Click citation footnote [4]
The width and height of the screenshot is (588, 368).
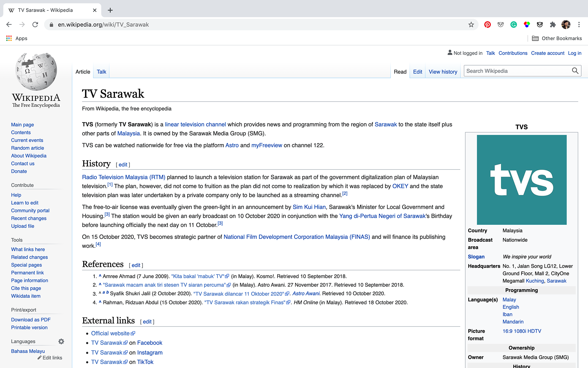pyautogui.click(x=98, y=244)
